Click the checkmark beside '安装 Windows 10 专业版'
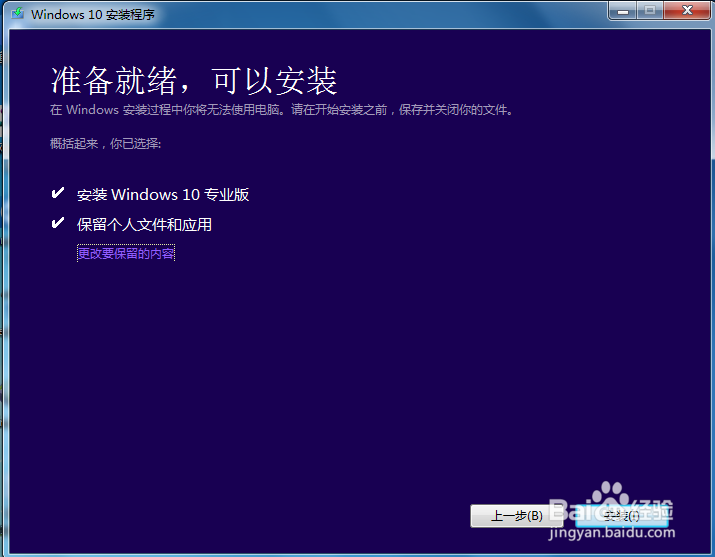This screenshot has width=715, height=557. (x=57, y=193)
